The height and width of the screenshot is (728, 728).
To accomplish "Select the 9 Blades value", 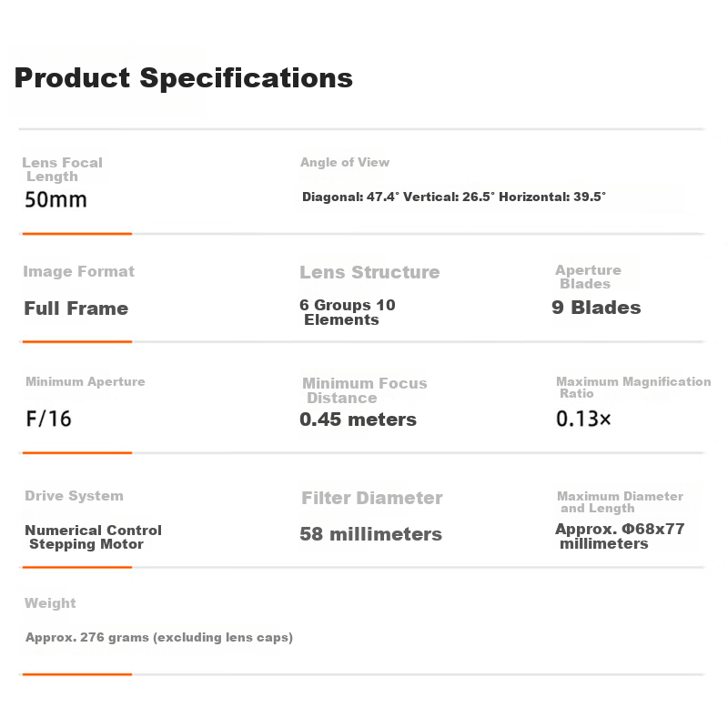I will pos(596,308).
